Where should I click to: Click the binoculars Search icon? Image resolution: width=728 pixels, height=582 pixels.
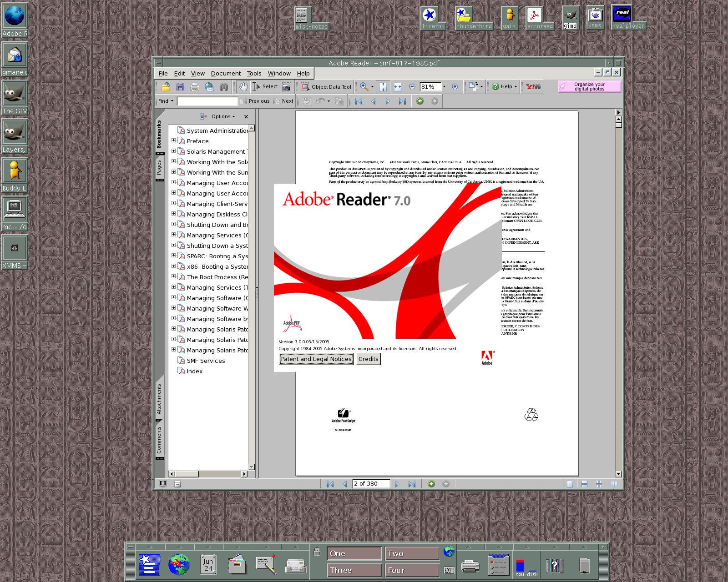pyautogui.click(x=223, y=86)
